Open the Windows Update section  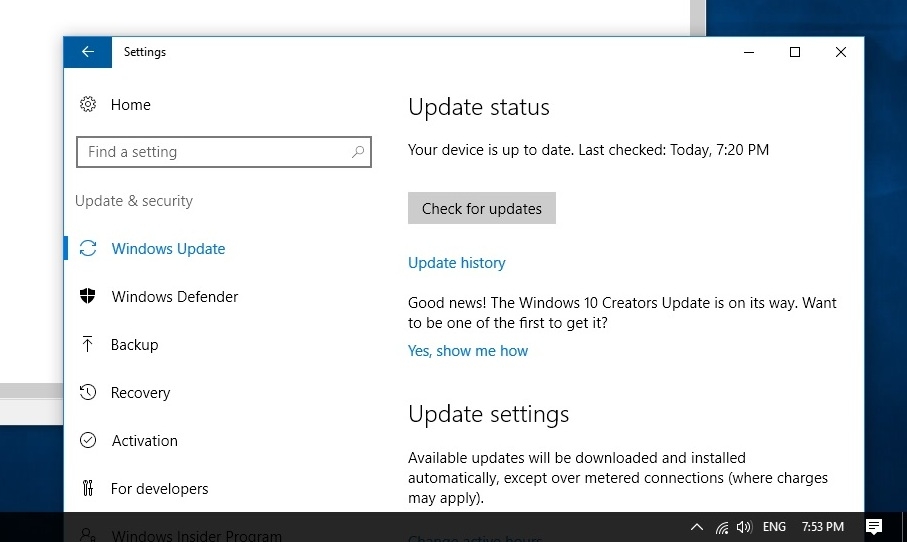coord(168,249)
